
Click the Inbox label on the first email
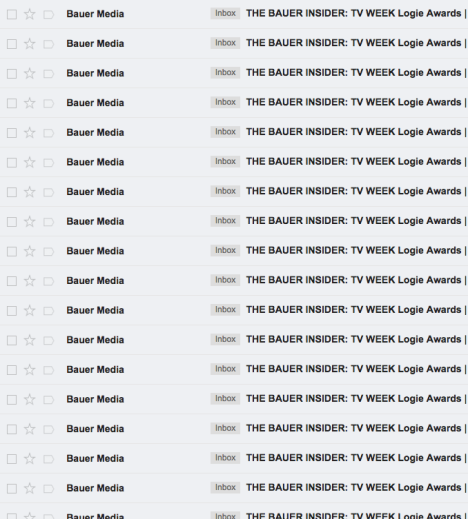pyautogui.click(x=225, y=13)
